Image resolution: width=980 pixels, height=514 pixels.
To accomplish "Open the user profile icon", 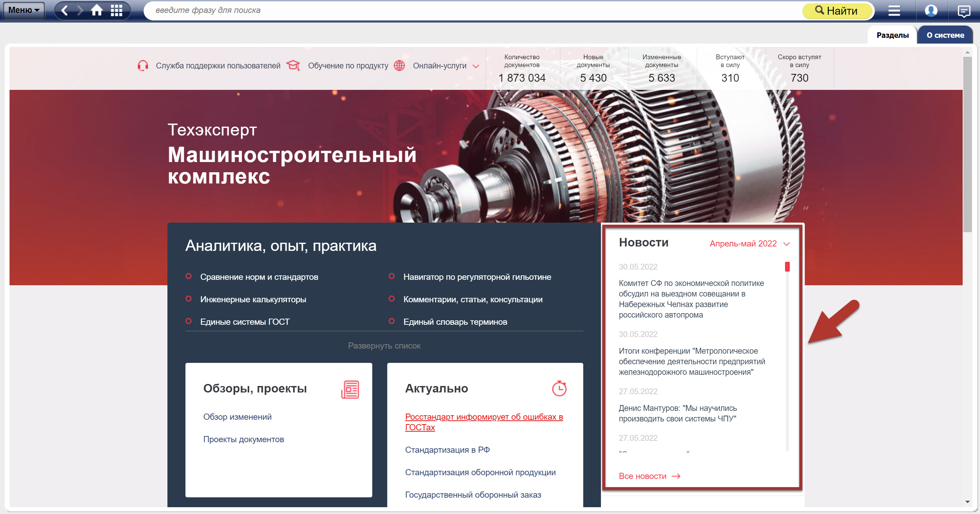I will 931,10.
